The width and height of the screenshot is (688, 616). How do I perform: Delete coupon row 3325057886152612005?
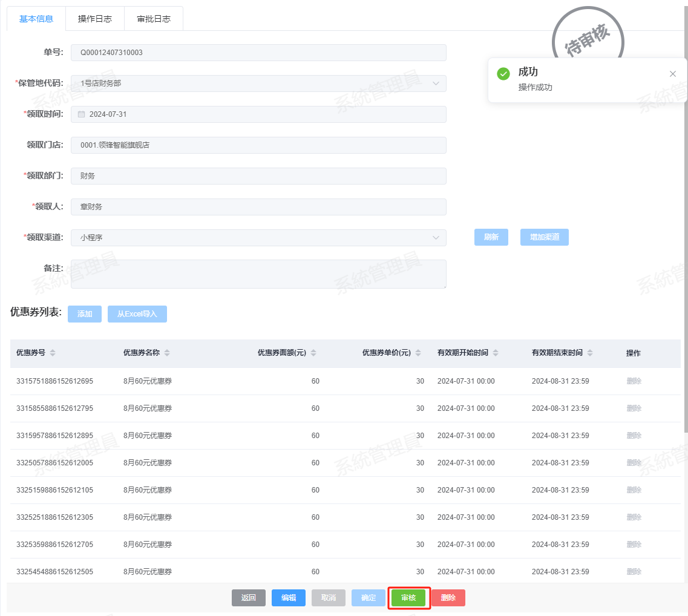[634, 462]
